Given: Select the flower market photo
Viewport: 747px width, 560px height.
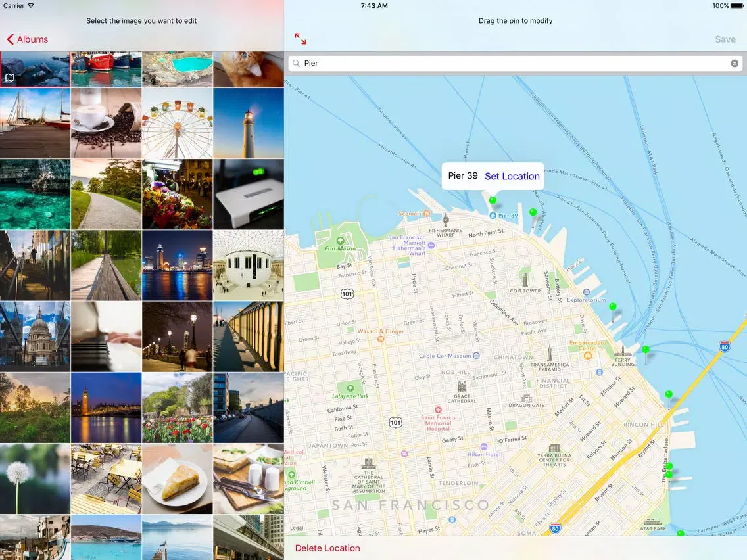Looking at the screenshot, I should pos(178,195).
